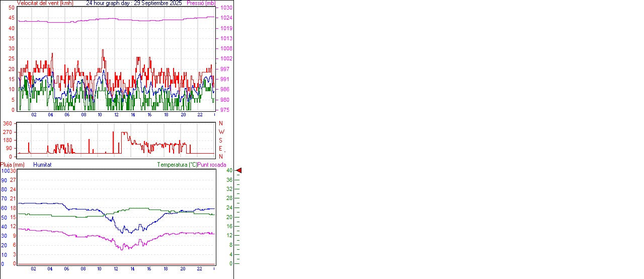This screenshot has width=644, height=279.
Task: Click the 975 value on pressure axis
Action: coord(224,110)
